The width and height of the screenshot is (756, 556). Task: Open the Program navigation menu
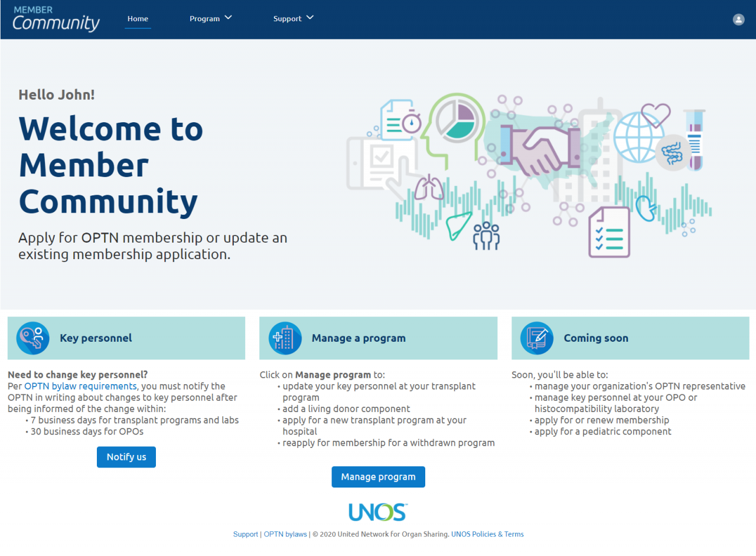tap(205, 18)
